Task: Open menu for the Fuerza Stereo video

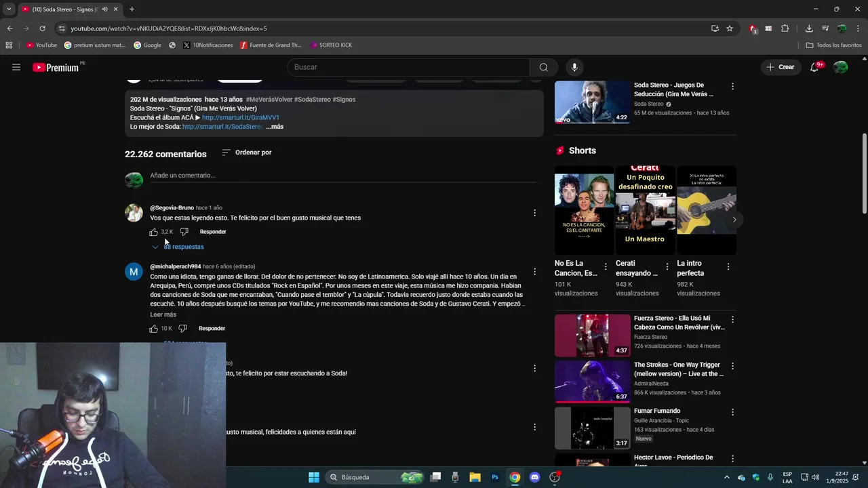Action: coord(732,319)
